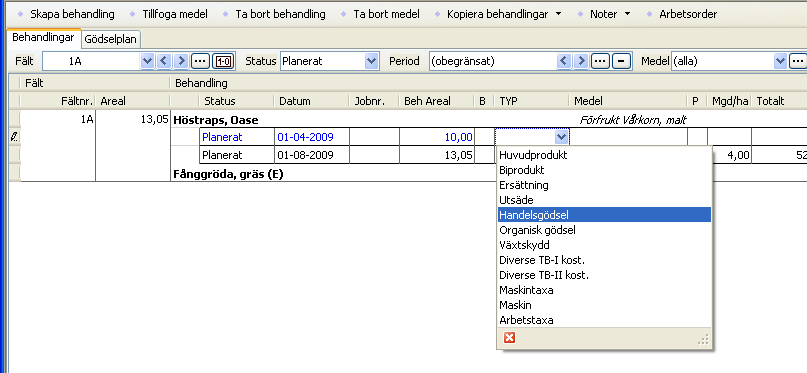
Task: Click Mgd/ha value 4,00
Action: coord(729,155)
